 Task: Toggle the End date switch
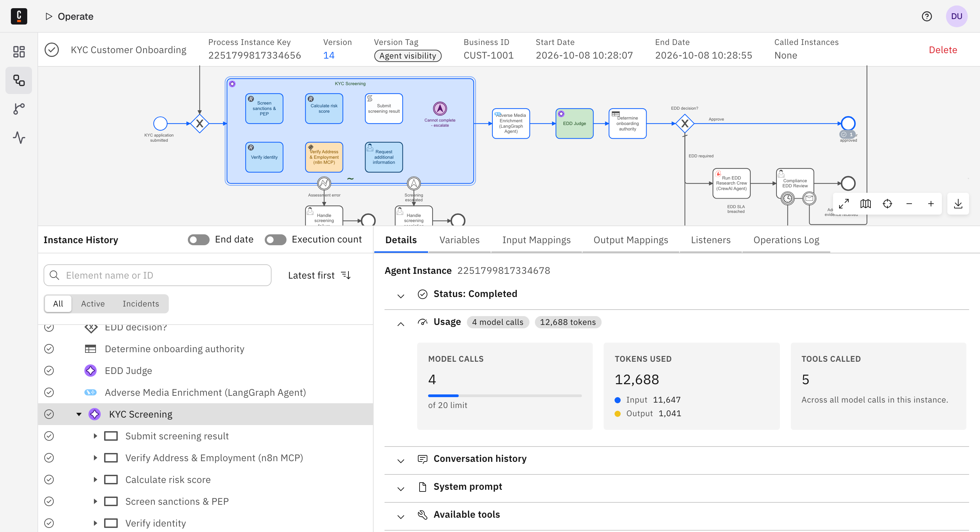198,239
